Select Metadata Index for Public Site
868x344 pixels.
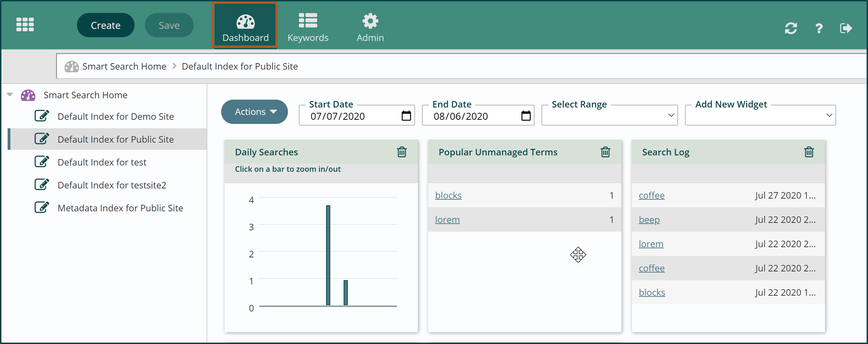tap(120, 208)
